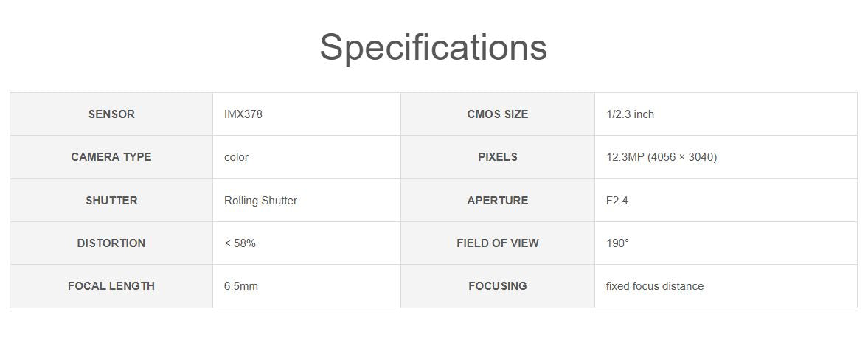Select the color camera type value

tap(237, 157)
